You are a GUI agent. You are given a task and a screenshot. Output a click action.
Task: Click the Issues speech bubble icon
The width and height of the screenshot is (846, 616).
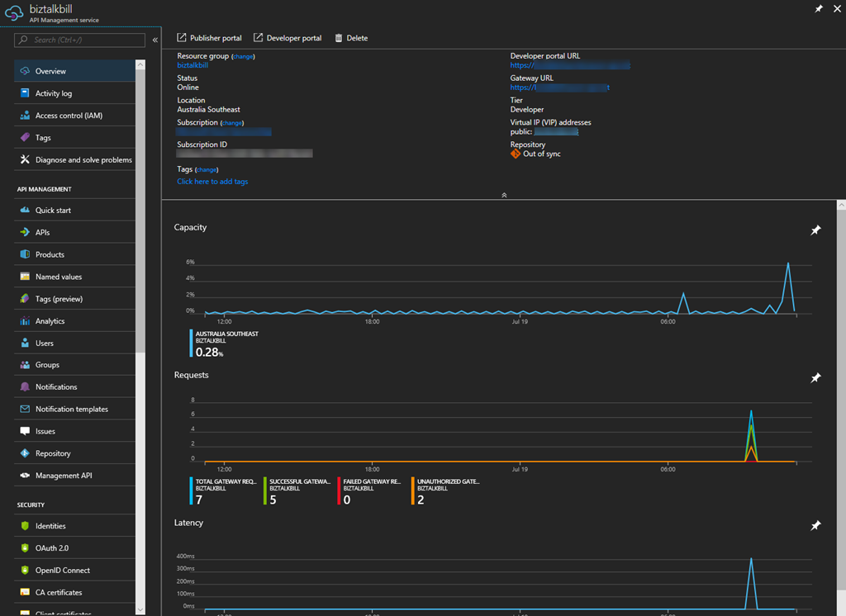pos(25,432)
